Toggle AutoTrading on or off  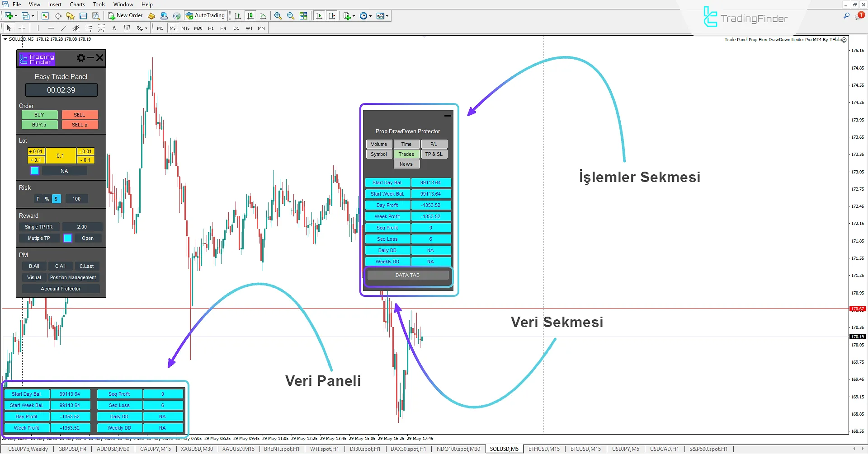click(206, 15)
